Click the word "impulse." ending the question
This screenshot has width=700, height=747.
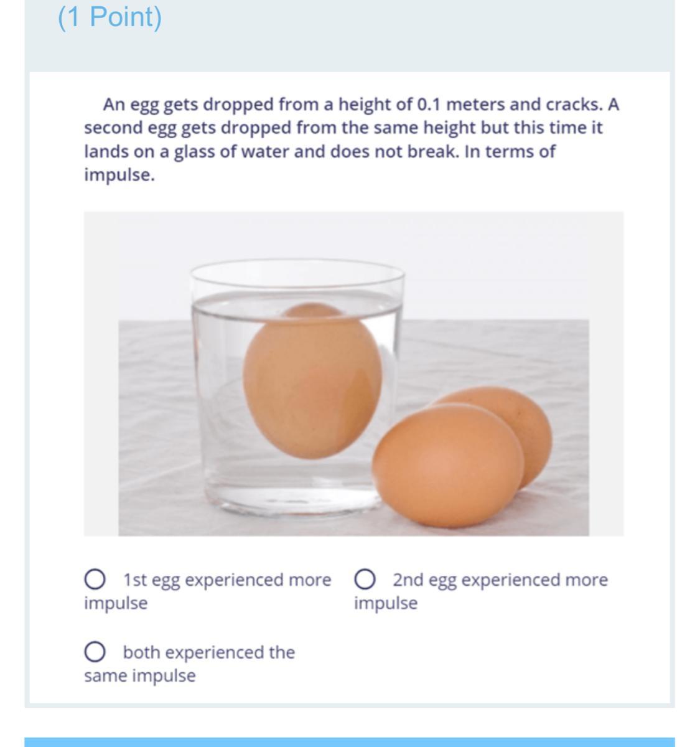pos(119,176)
